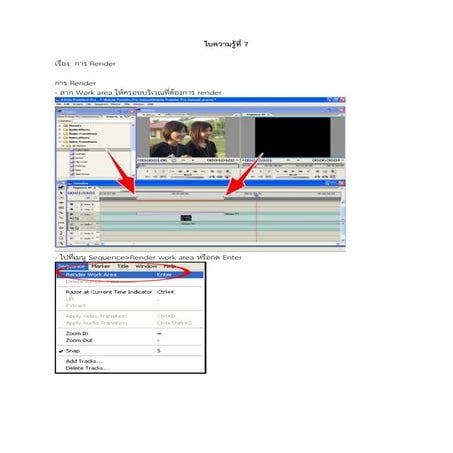This screenshot has width=453, height=453.
Task: Collapse the Video Transitions folder
Action: pos(60,142)
